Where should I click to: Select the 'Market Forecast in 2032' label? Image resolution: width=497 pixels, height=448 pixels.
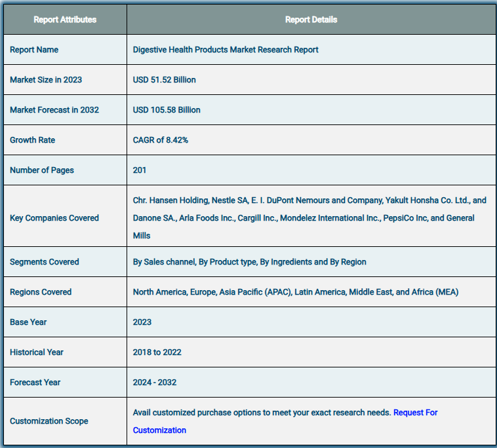[x=54, y=110]
